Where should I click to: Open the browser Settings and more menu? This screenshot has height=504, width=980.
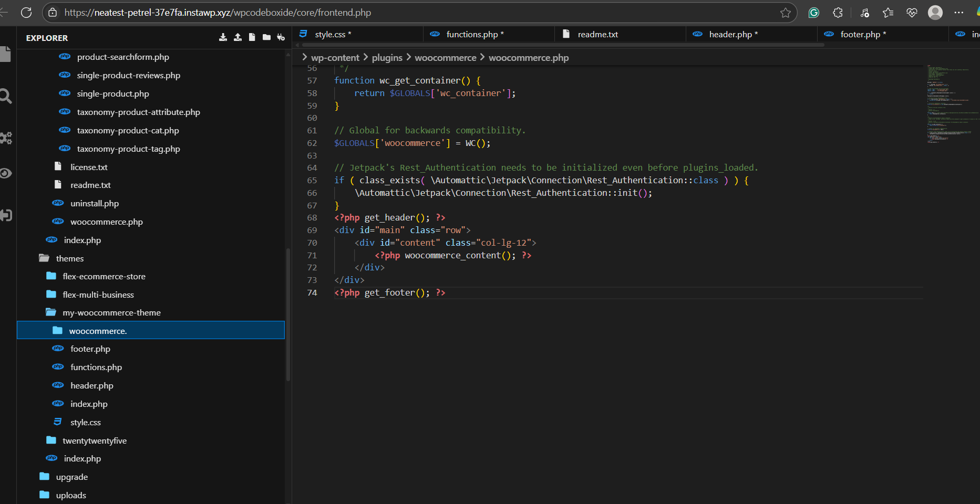[959, 13]
